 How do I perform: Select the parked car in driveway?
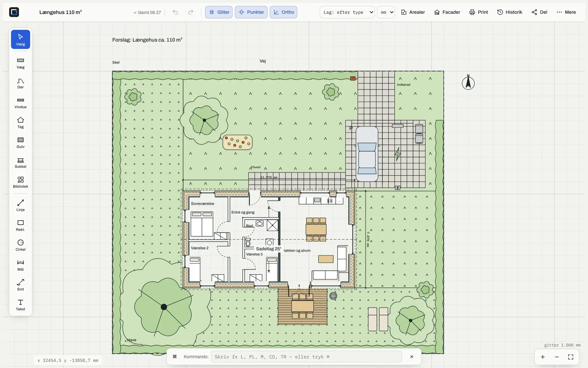click(367, 154)
